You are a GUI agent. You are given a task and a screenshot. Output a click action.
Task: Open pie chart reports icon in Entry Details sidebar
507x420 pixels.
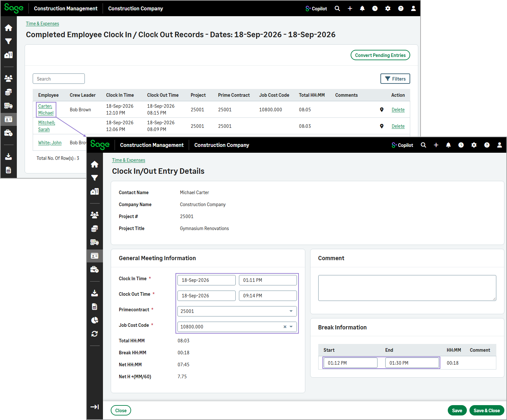(95, 320)
